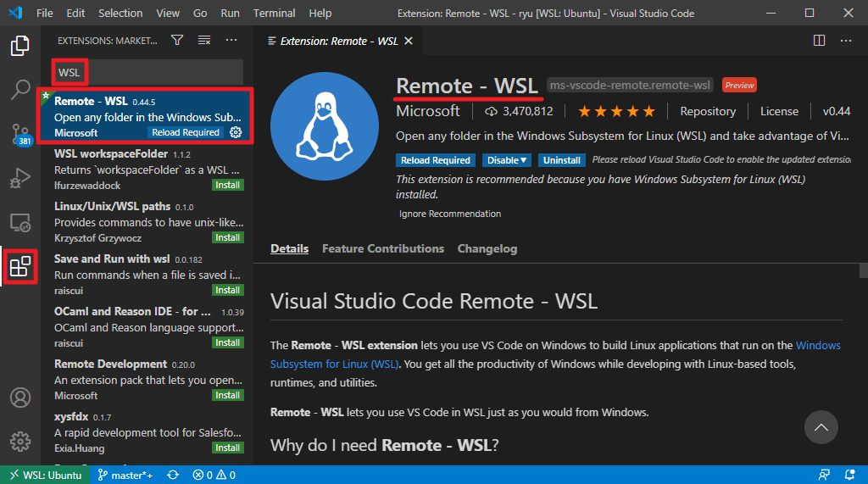Image resolution: width=868 pixels, height=484 pixels.
Task: Open the Extensions view icon
Action: (20, 266)
